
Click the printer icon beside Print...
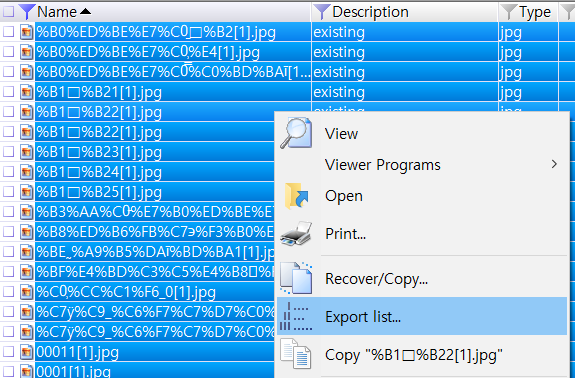click(296, 234)
